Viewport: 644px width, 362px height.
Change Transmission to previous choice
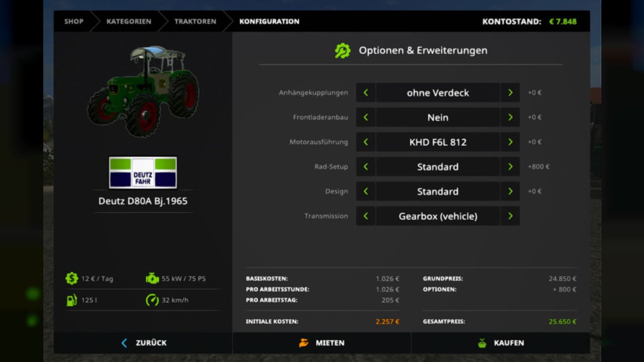coord(366,216)
